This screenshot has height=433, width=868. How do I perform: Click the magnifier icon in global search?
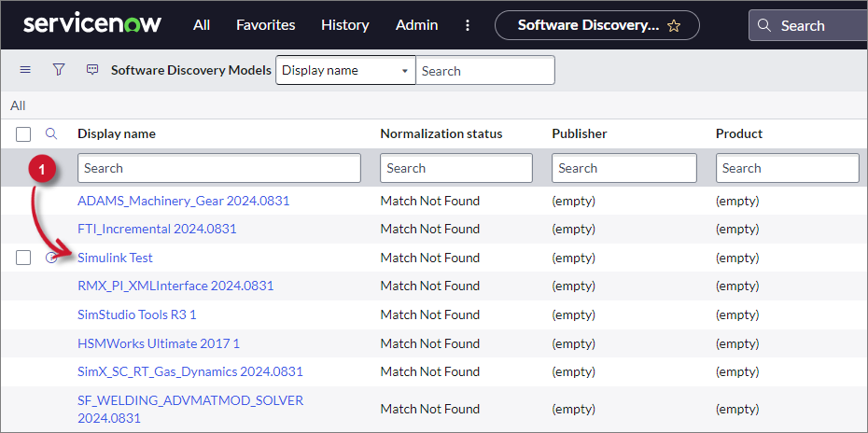[x=764, y=25]
